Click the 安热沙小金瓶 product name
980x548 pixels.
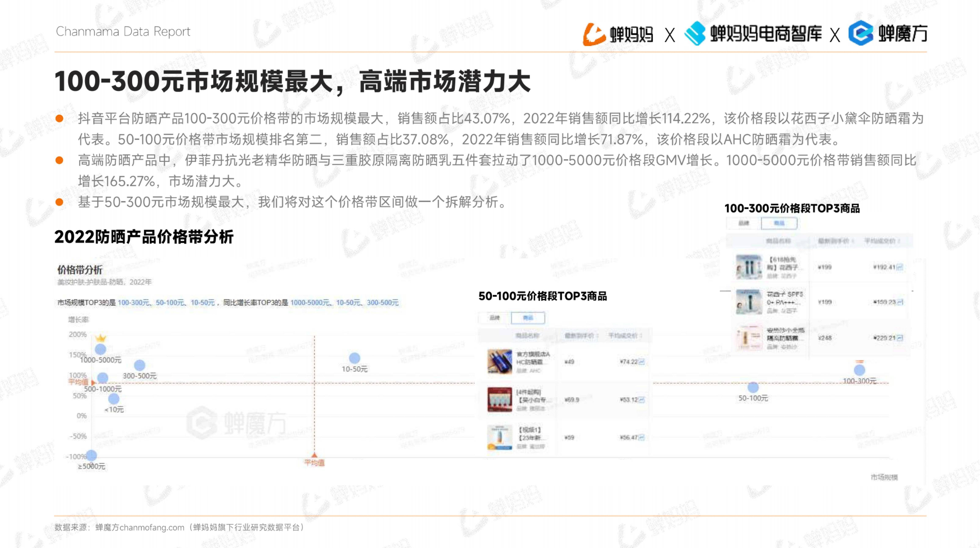coord(786,334)
